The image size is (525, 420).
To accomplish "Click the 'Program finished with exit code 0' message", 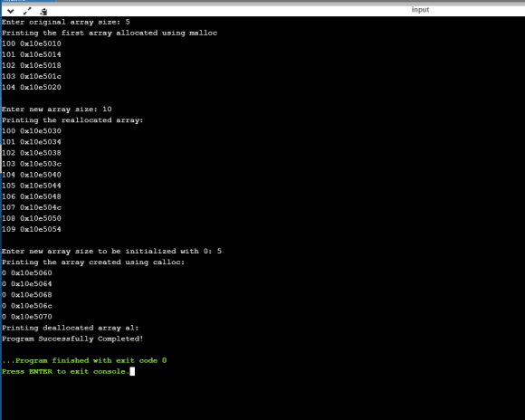I will (84, 360).
